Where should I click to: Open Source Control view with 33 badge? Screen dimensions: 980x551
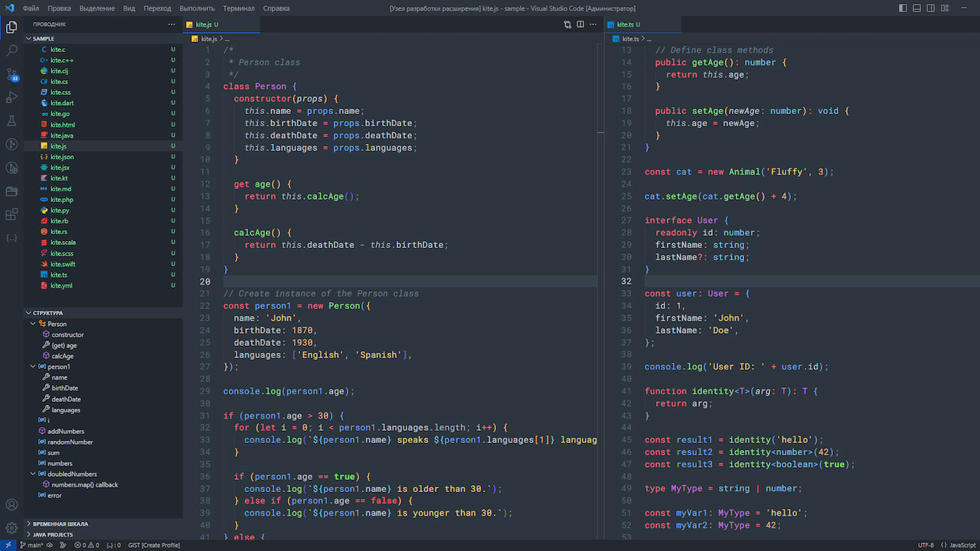pyautogui.click(x=11, y=74)
